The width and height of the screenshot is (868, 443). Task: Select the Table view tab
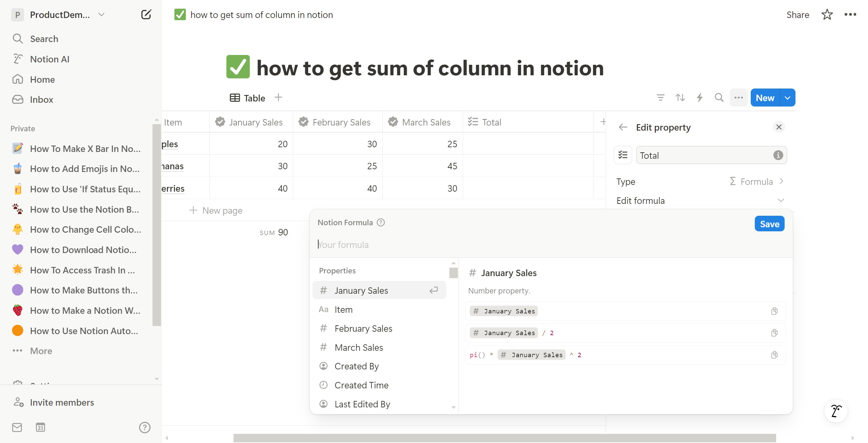[x=248, y=98]
